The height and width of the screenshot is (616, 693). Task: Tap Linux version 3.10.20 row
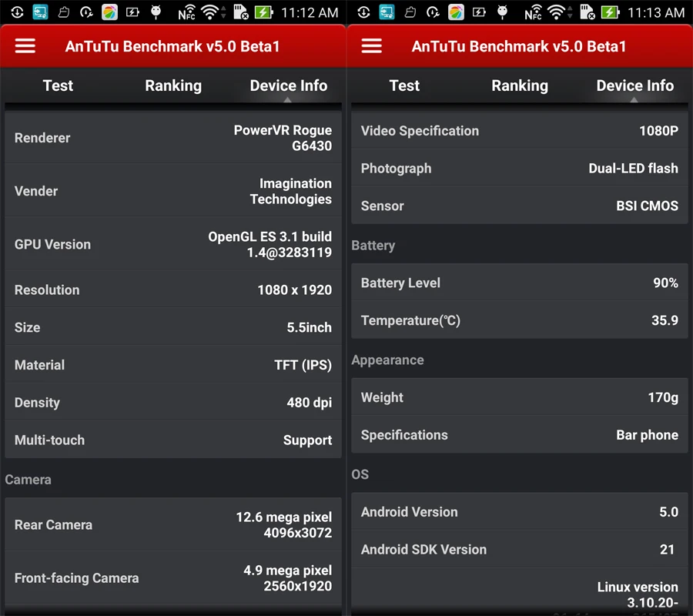coord(520,592)
